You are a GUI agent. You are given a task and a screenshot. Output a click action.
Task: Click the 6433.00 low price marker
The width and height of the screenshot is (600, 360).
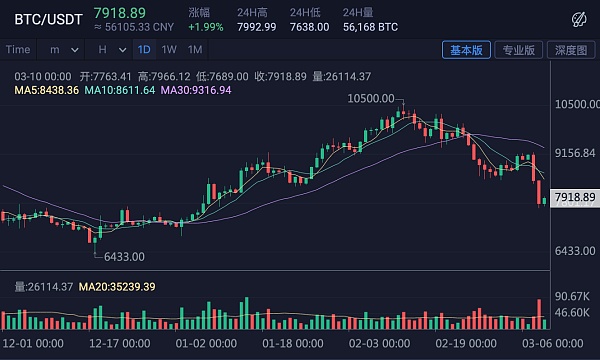124,257
